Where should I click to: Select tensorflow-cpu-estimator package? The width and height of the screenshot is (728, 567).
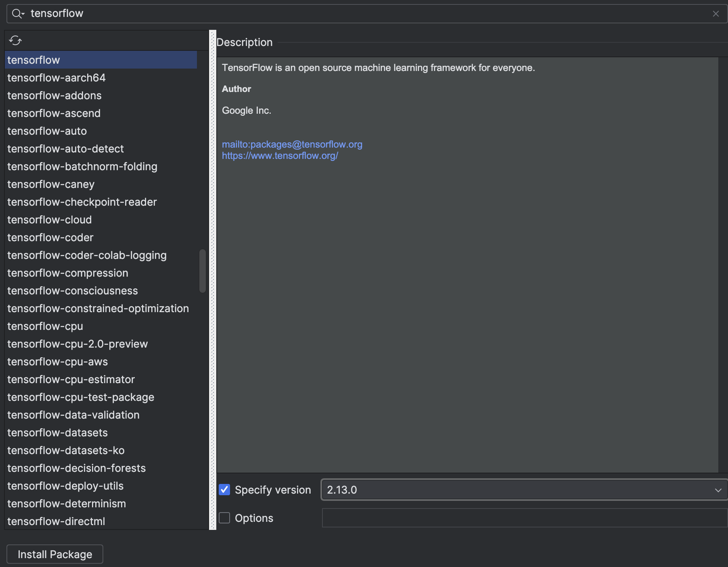(101, 379)
